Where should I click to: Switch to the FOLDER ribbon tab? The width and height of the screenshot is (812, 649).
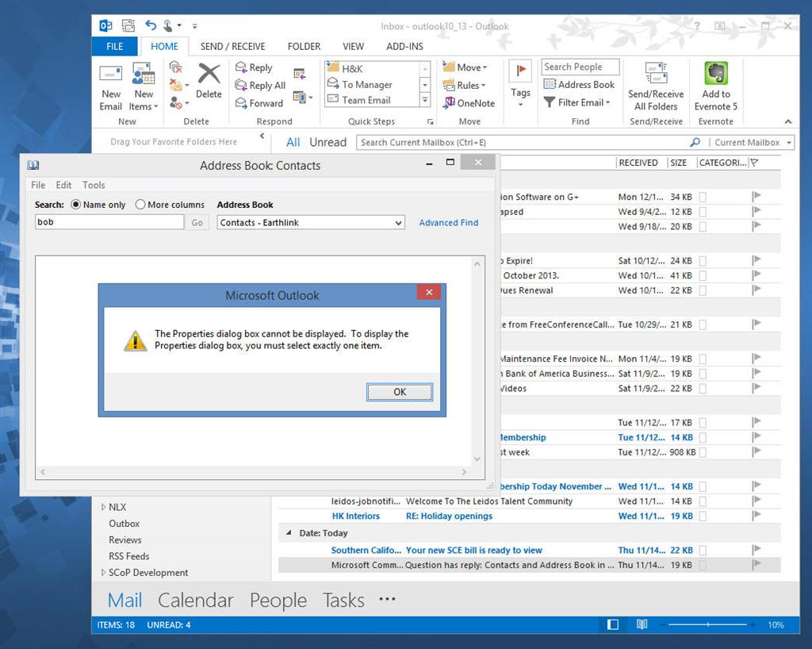(x=304, y=46)
